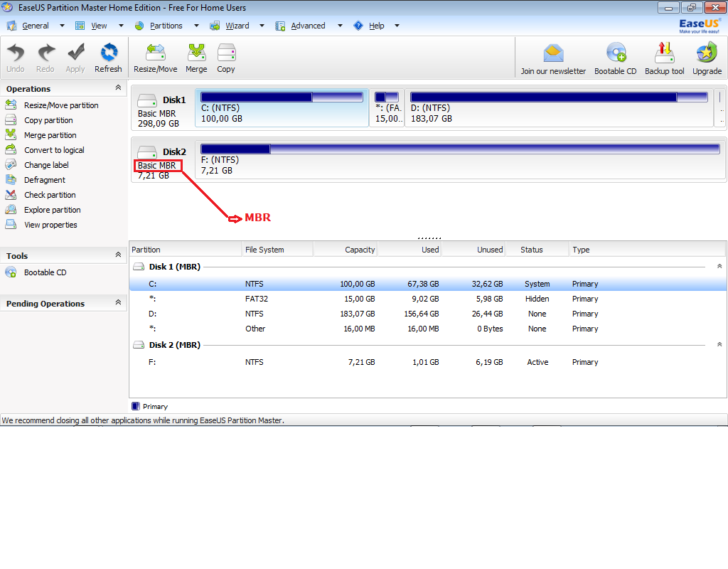Start Defragment operation
This screenshot has width=728, height=569.
point(45,180)
